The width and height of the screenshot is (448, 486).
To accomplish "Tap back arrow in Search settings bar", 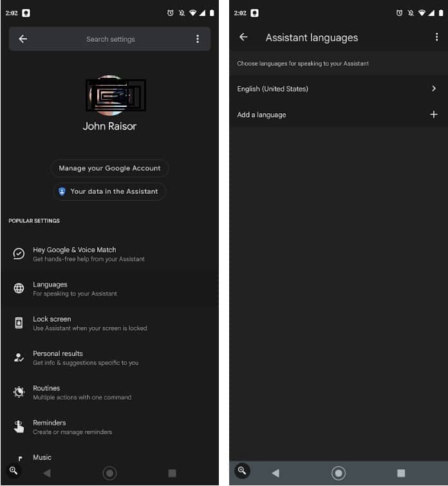I will click(x=23, y=39).
